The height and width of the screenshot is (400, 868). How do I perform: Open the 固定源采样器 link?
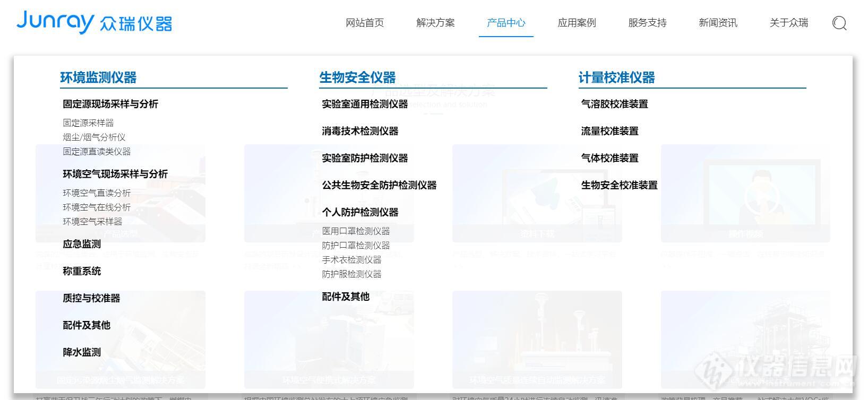(88, 123)
